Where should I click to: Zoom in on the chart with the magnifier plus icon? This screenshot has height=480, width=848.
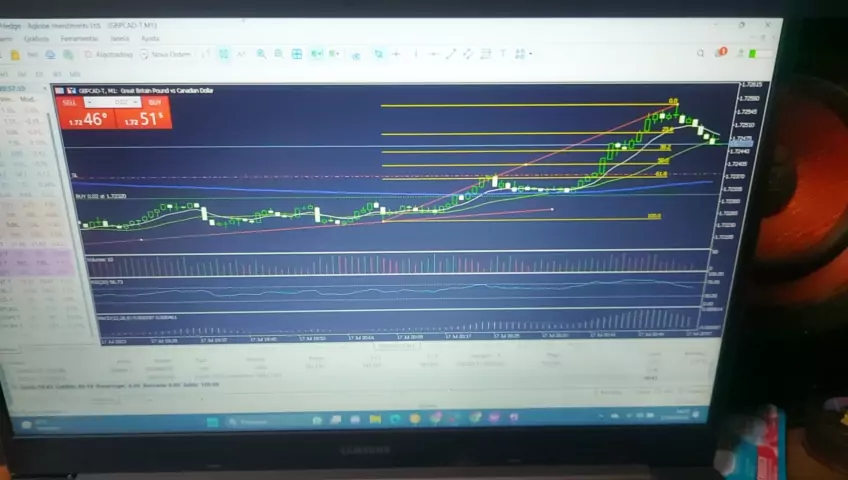point(261,54)
